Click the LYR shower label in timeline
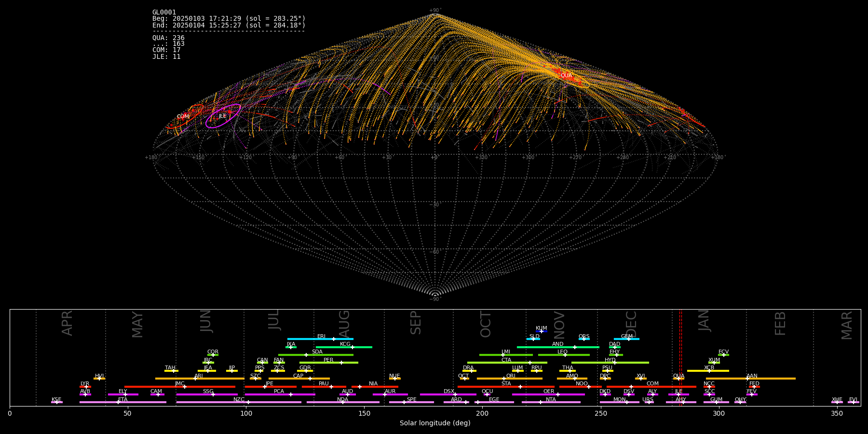Image resolution: width=868 pixels, height=434 pixels. (x=85, y=384)
